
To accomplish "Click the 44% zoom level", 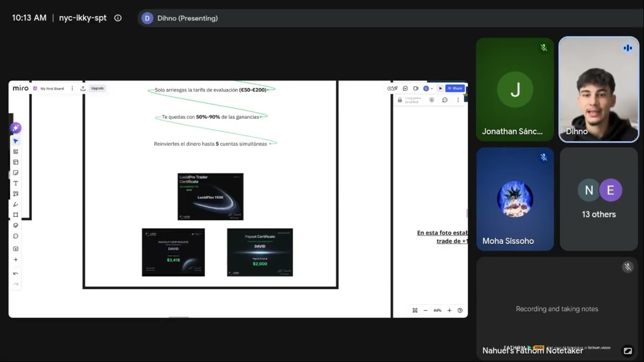I will tap(437, 310).
